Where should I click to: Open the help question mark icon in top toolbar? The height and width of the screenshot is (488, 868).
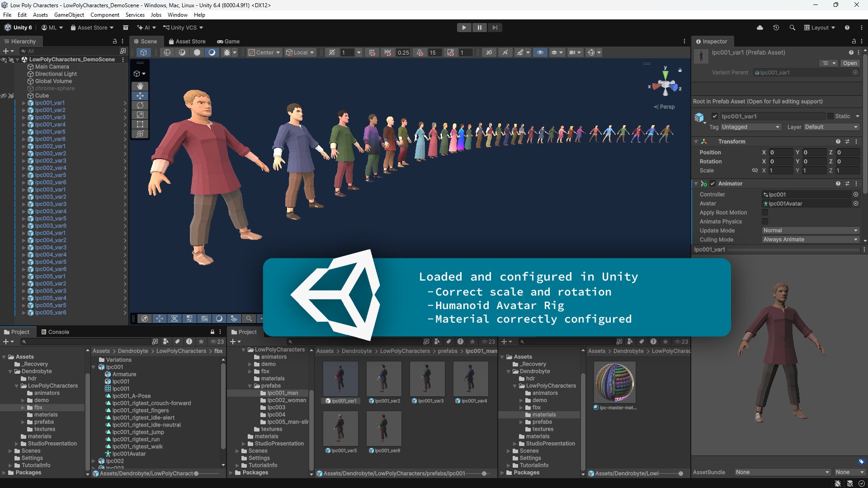(x=847, y=28)
